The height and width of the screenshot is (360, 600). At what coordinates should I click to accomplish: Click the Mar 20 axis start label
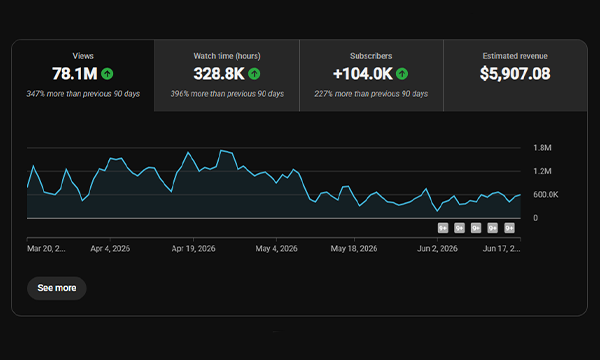(46, 249)
